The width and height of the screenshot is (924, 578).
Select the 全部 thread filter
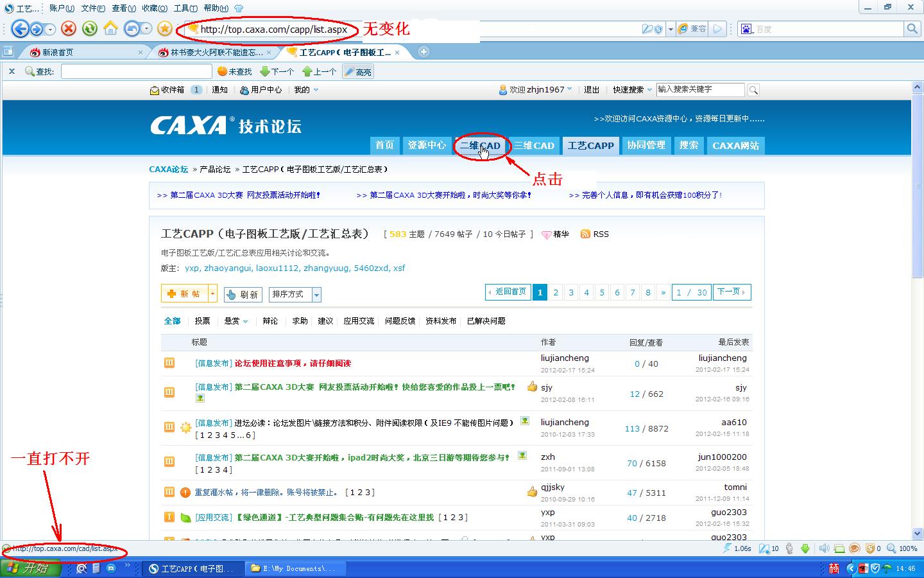(172, 321)
